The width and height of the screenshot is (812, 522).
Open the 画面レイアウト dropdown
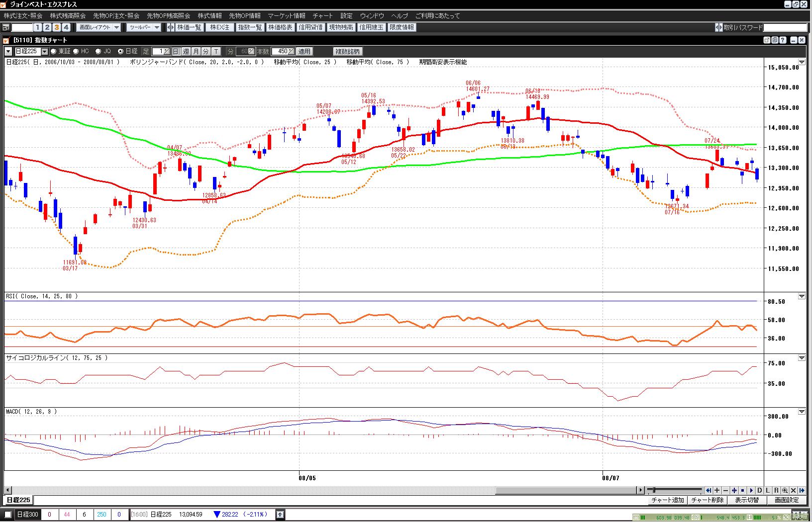point(99,27)
